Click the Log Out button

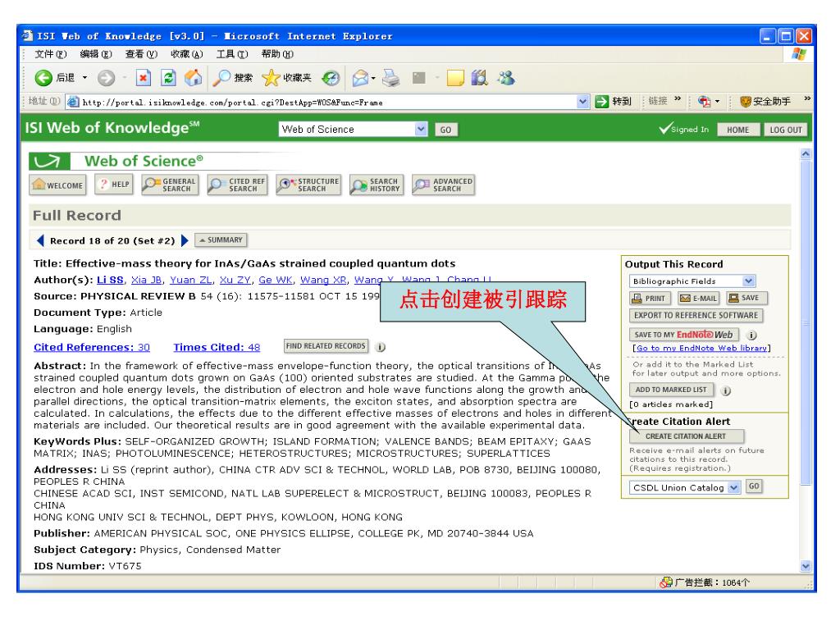pyautogui.click(x=785, y=130)
